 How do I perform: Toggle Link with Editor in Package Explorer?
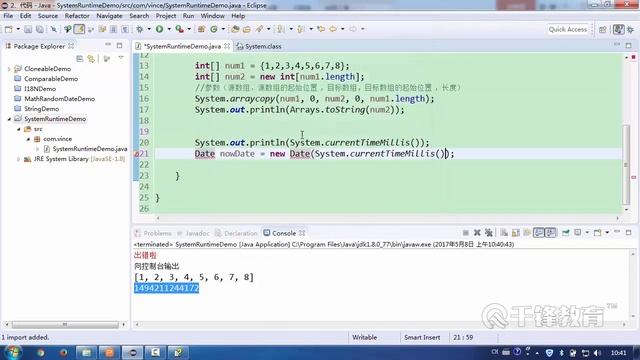pos(91,59)
